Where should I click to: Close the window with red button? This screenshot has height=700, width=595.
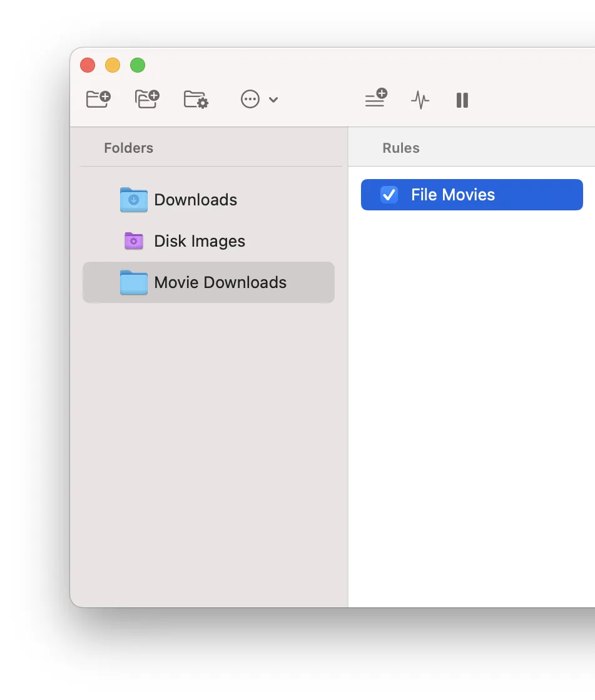tap(88, 65)
